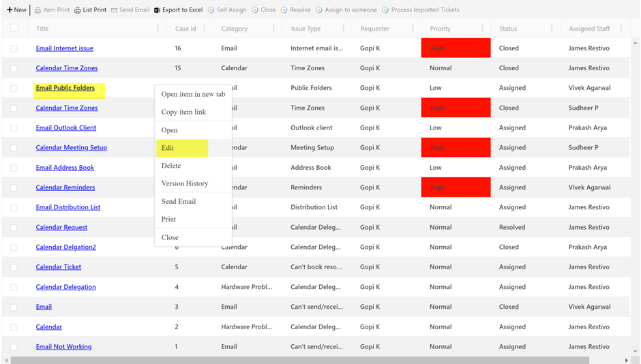Click the Self Assign toolbar icon
Image resolution: width=641 pixels, height=364 pixels.
(x=211, y=10)
